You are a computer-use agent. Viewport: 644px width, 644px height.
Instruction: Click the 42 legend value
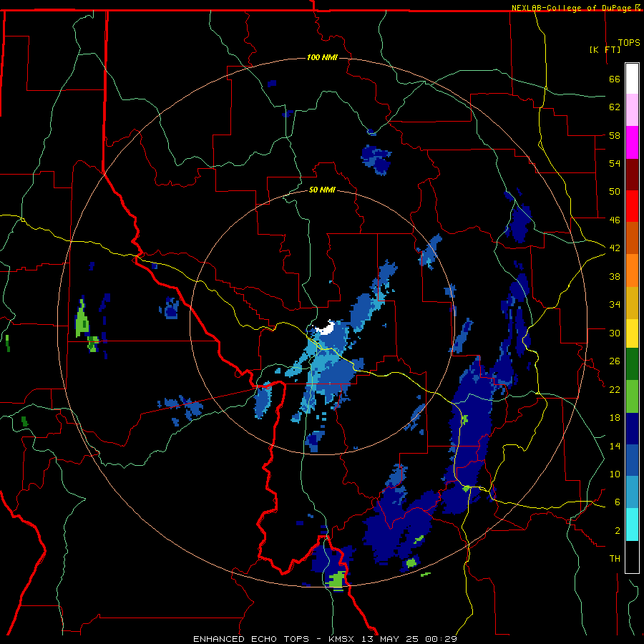click(x=615, y=248)
